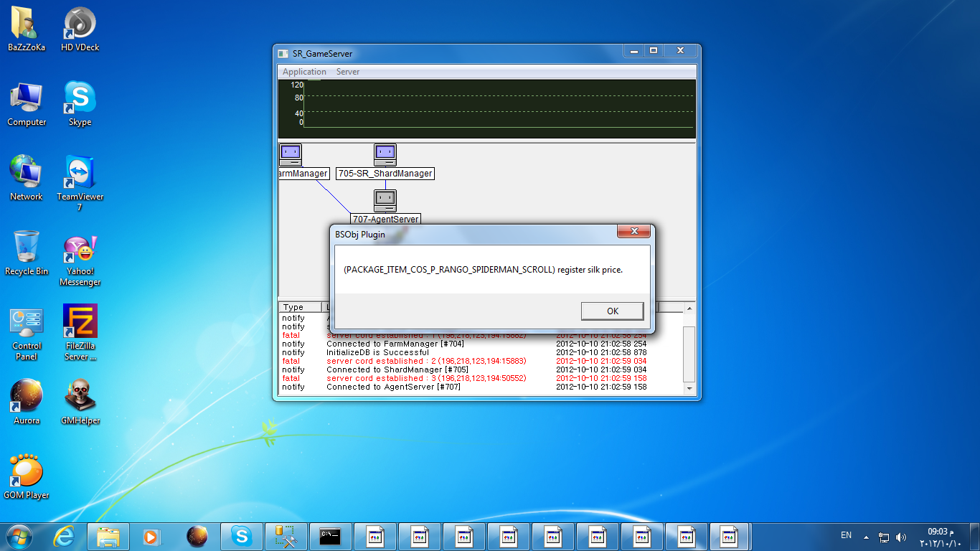Close the BSObj Plugin dialog
This screenshot has width=980, height=551.
point(634,231)
